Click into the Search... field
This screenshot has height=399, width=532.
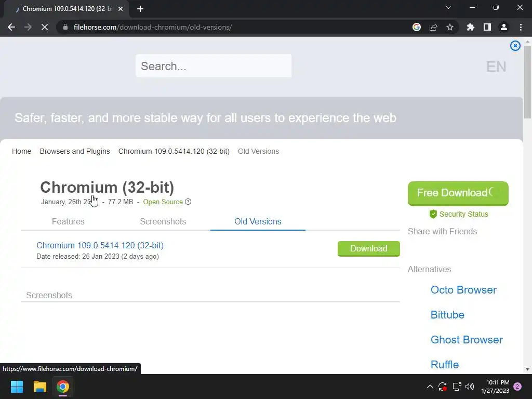(x=214, y=66)
